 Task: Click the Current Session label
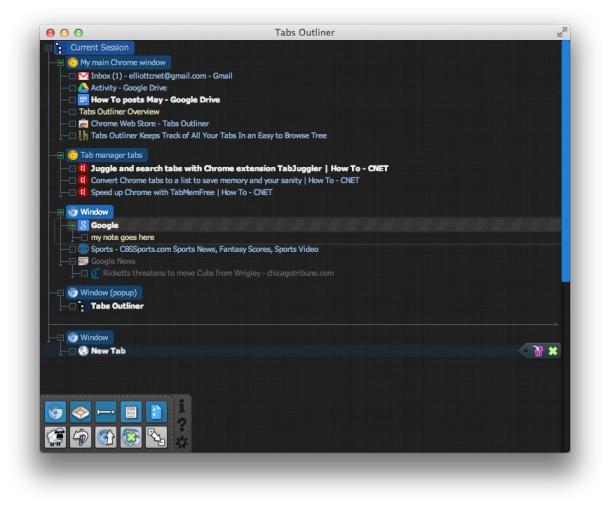pyautogui.click(x=99, y=48)
